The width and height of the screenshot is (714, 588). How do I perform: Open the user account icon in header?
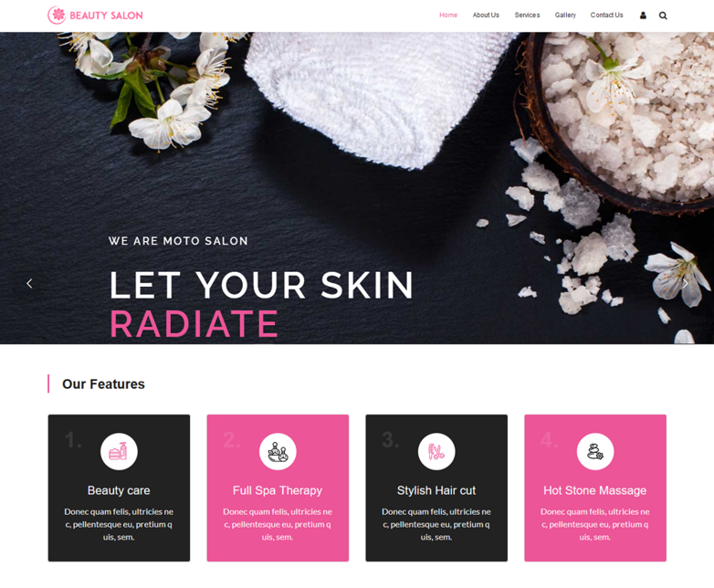[x=643, y=16]
